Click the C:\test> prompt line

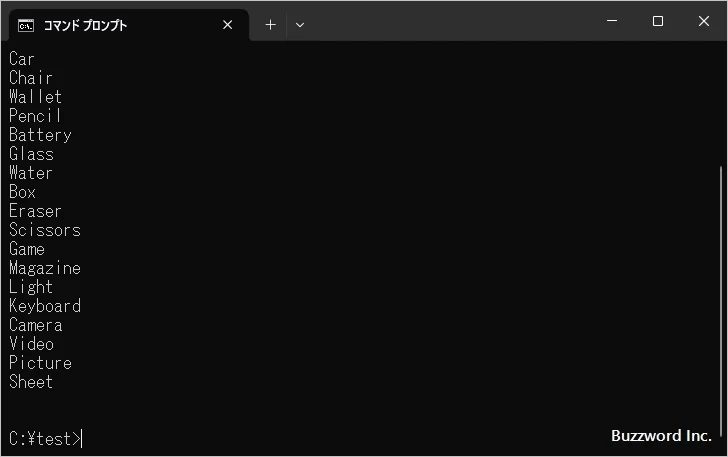pyautogui.click(x=45, y=438)
